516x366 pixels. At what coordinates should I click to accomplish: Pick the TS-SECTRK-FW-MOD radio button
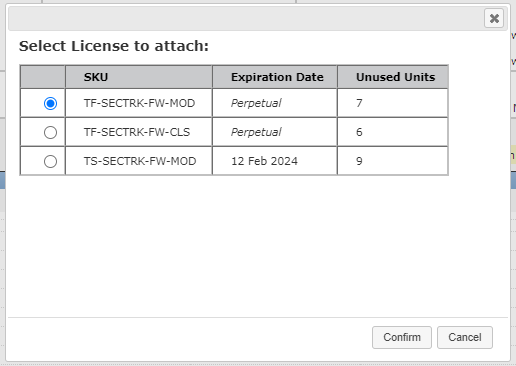tap(50, 161)
